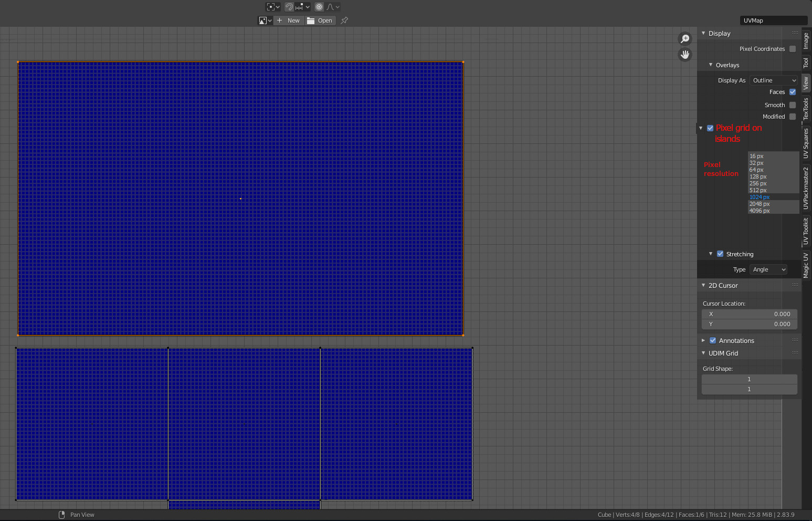Open the pivot point dropdown
Screen dimensions: 812x521
pos(273,7)
